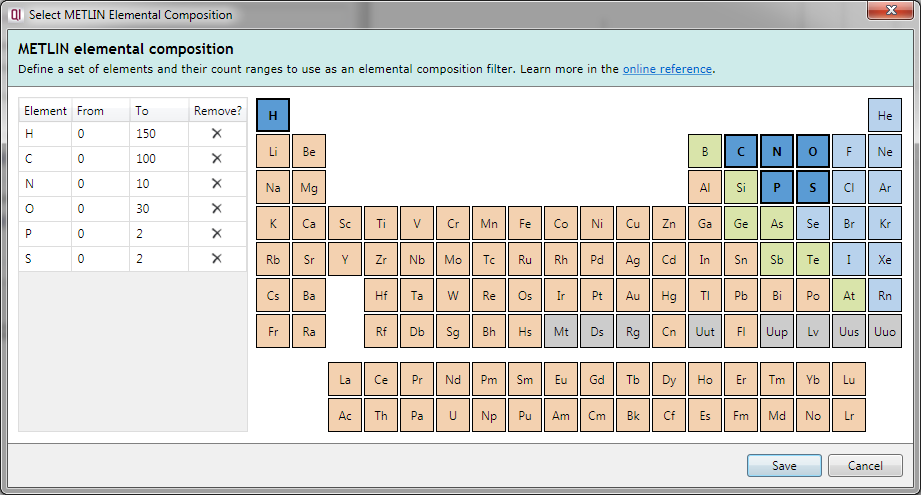Remove the N element row
The width and height of the screenshot is (921, 495).
coord(217,184)
